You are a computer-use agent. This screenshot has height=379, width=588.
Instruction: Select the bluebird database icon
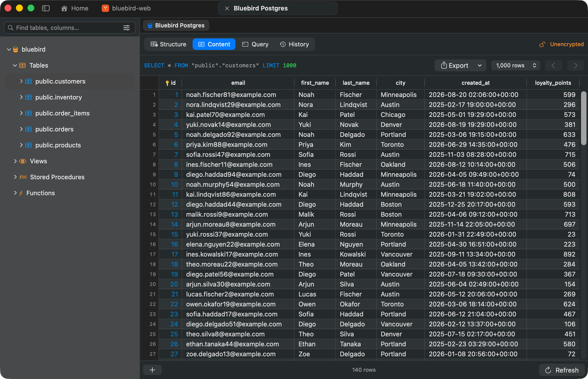click(x=15, y=49)
